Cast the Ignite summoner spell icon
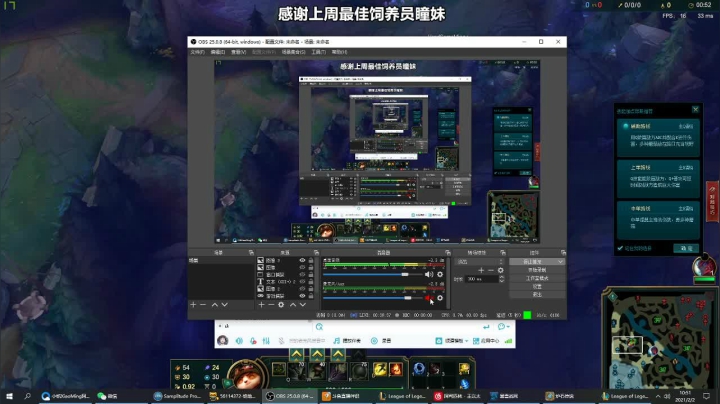The image size is (720, 404). tap(395, 369)
